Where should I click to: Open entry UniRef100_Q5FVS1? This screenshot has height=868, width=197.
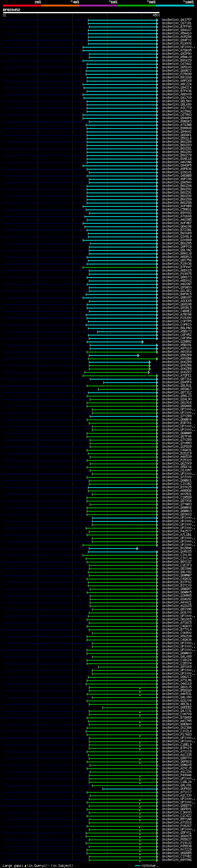(177, 833)
